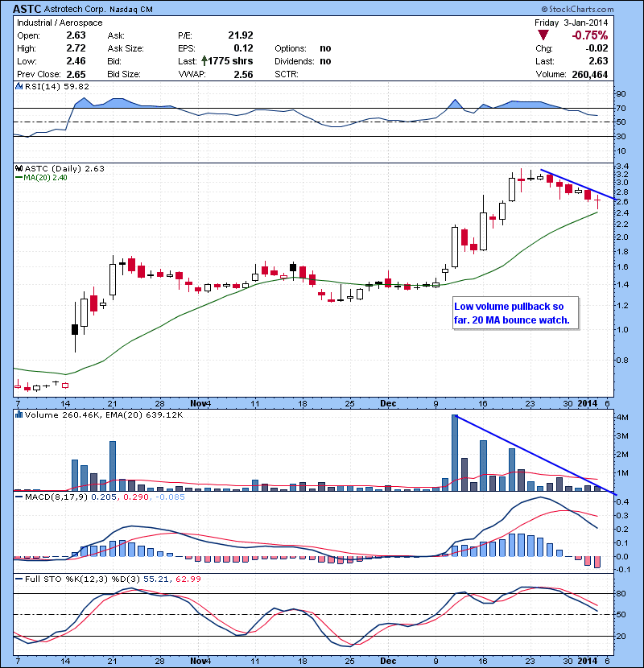Image resolution: width=644 pixels, height=668 pixels.
Task: Click the Dec date label under the stochastic panel
Action: click(388, 661)
